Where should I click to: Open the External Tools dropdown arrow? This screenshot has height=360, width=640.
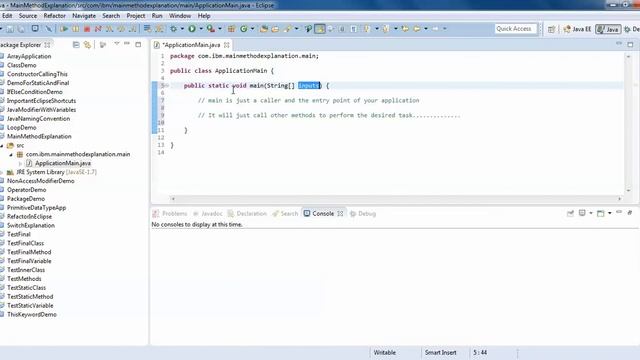pos(220,29)
